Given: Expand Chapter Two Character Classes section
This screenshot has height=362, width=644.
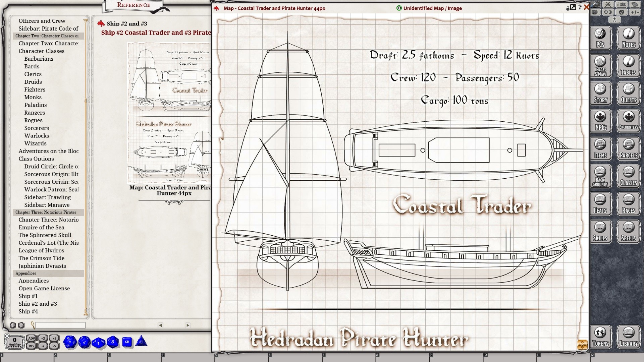Looking at the screenshot, I should [x=46, y=36].
